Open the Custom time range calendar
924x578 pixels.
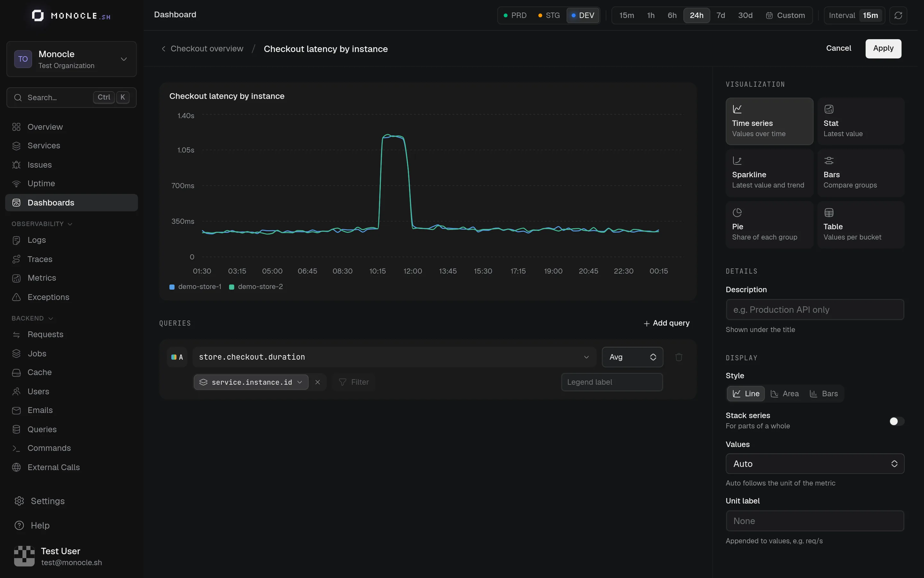coord(785,15)
